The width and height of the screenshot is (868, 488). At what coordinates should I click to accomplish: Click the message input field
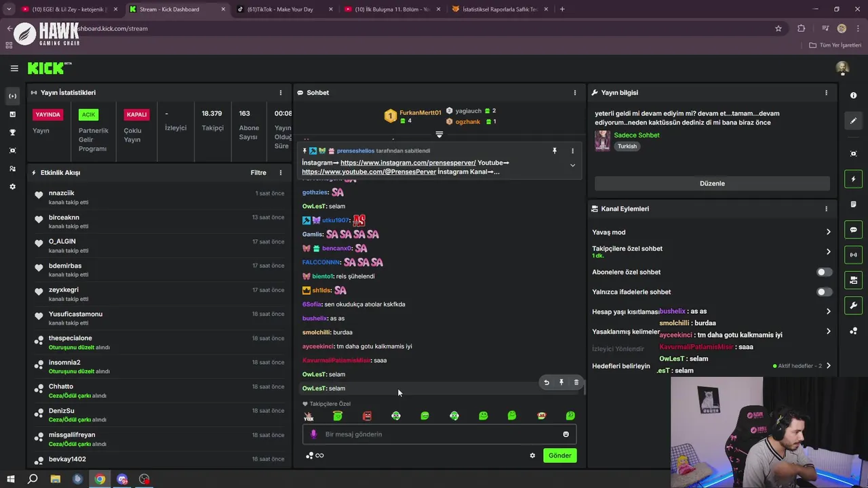tap(439, 434)
